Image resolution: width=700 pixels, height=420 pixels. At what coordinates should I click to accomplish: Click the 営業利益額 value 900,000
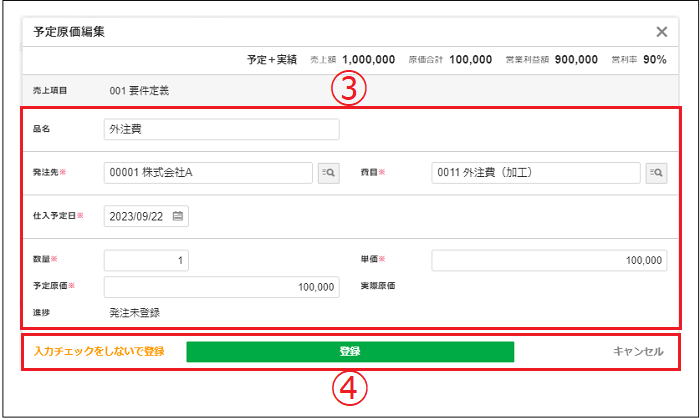(x=576, y=60)
